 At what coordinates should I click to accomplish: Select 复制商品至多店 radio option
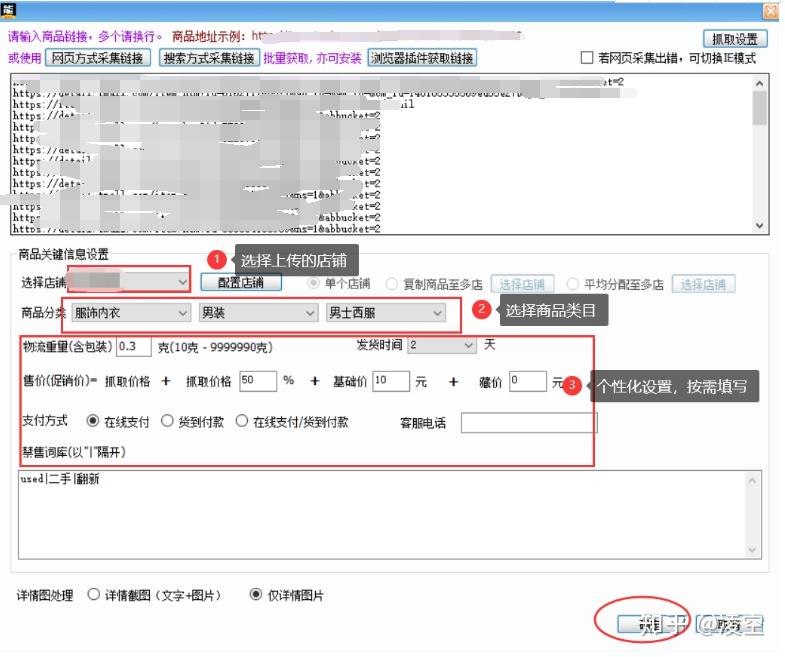(x=391, y=284)
